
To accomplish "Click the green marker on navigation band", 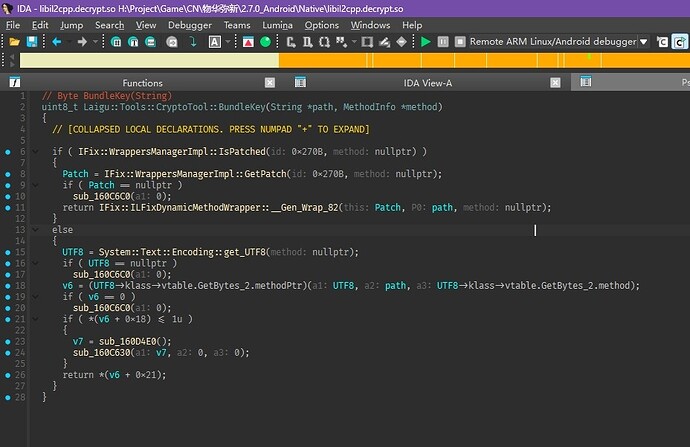I will (589, 56).
